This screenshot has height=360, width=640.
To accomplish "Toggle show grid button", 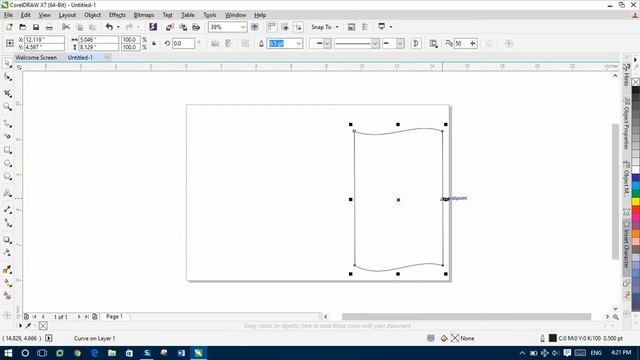I will pos(285,27).
